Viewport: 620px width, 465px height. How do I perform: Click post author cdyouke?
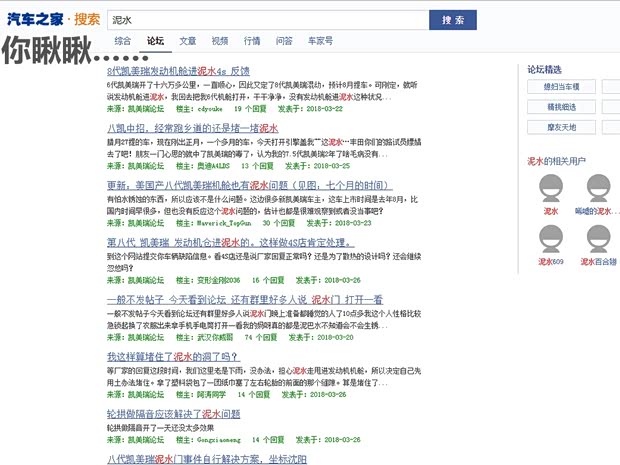point(210,109)
